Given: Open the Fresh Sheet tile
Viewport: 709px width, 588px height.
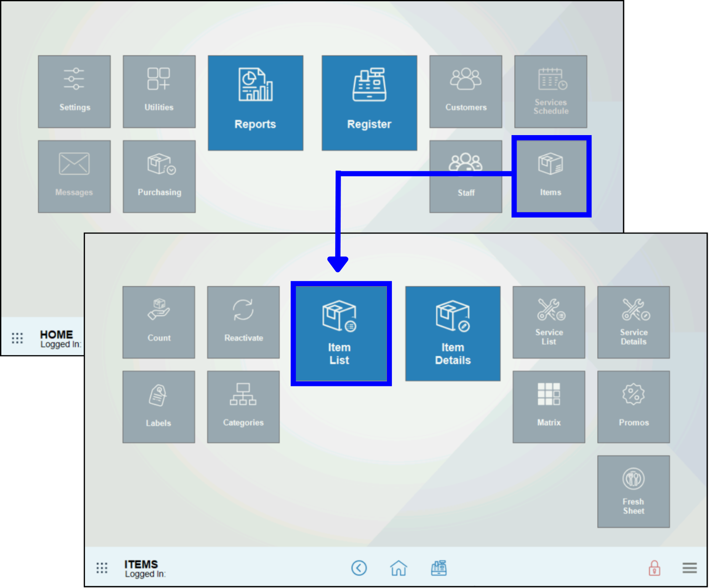Looking at the screenshot, I should pos(633,491).
